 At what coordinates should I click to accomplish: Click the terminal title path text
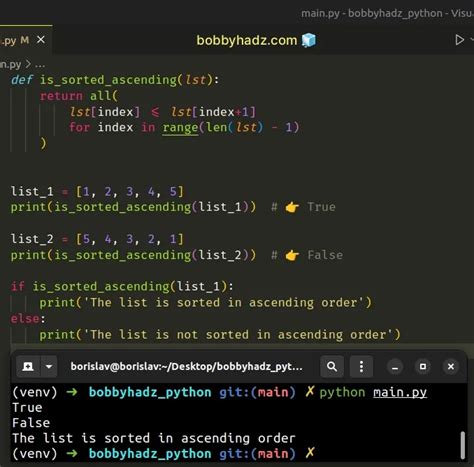click(187, 367)
